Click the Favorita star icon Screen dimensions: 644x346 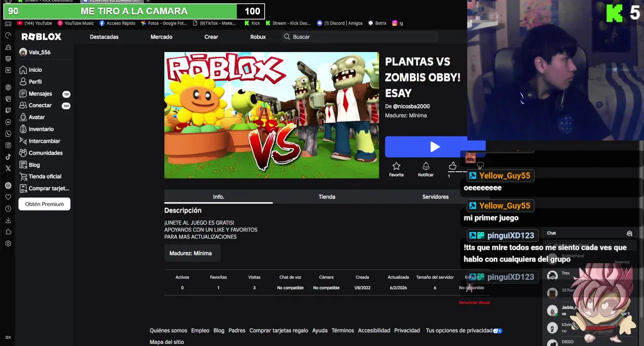point(396,166)
